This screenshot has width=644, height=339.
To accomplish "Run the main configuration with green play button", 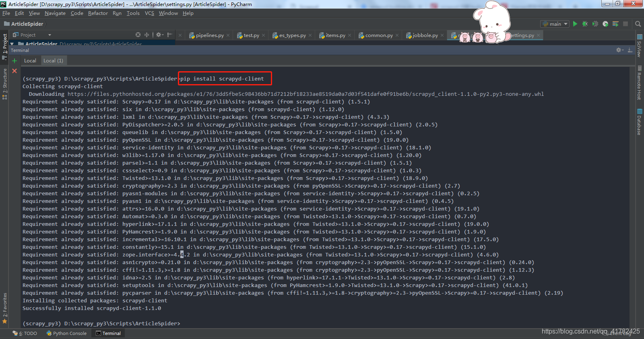I will [x=575, y=24].
